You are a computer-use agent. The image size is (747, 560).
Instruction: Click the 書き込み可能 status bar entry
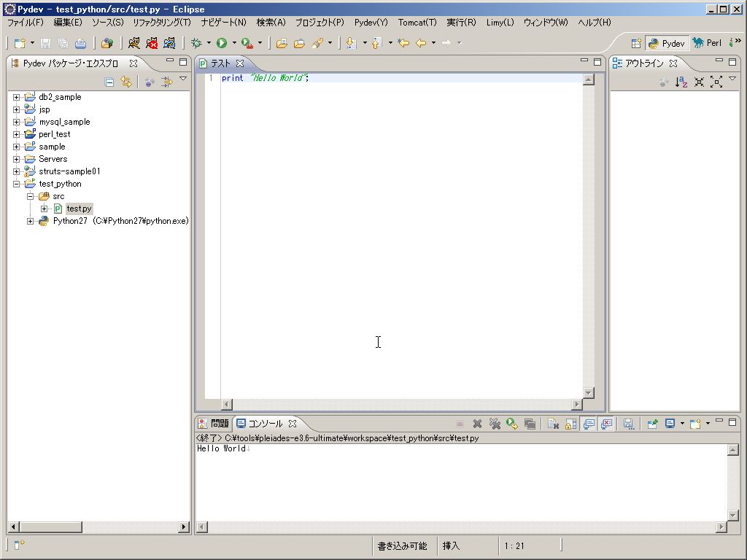[x=402, y=545]
